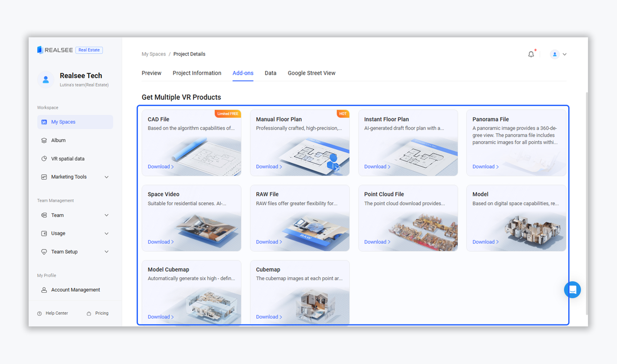Click the notification bell icon
The image size is (617, 364).
pos(531,54)
